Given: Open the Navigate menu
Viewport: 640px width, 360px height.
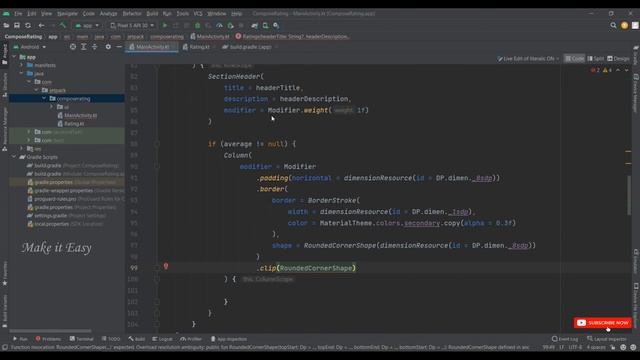Looking at the screenshot, I should pos(67,13).
